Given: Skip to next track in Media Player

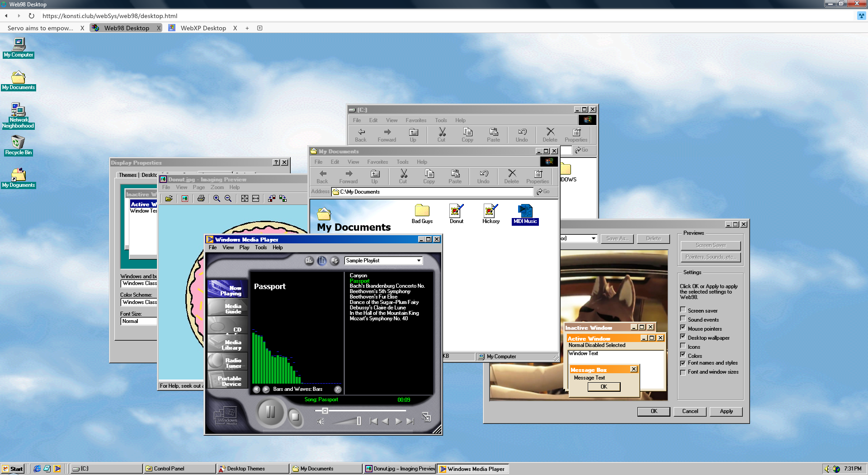Looking at the screenshot, I should pyautogui.click(x=410, y=421).
